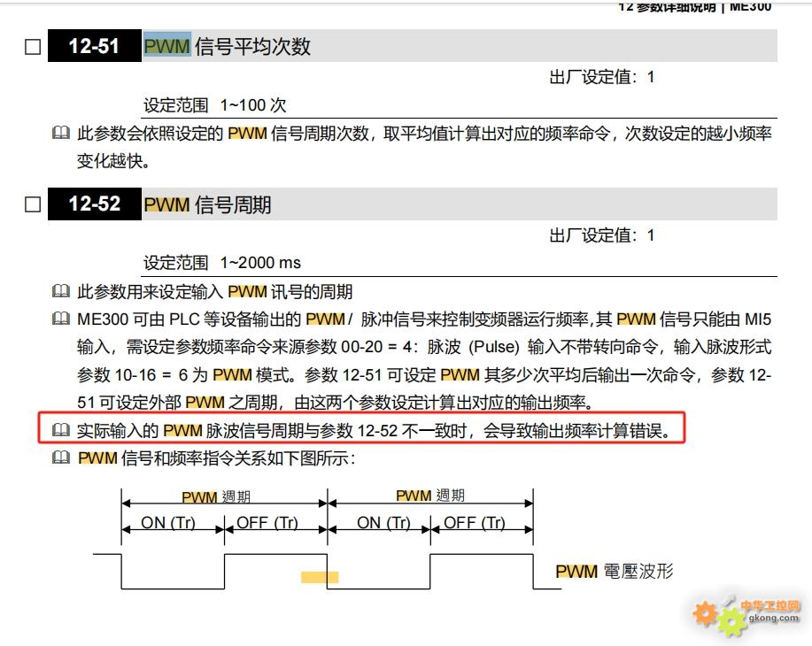Viewport: 812px width, 646px height.
Task: Click the black "12-52" parameter number label
Action: [x=94, y=204]
